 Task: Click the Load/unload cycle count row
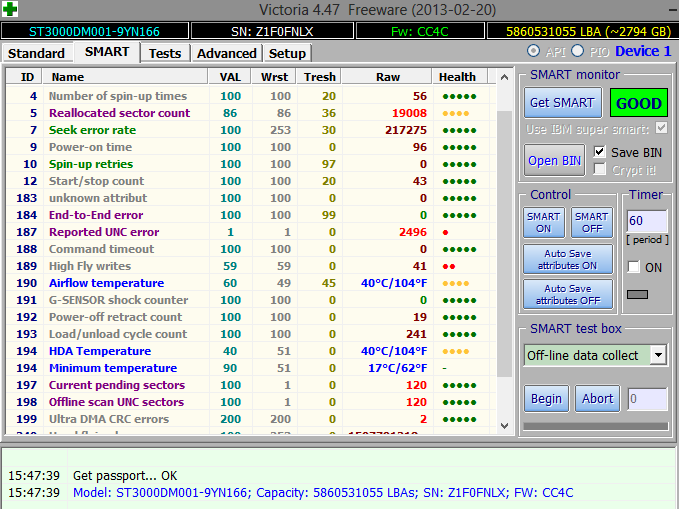click(x=251, y=334)
